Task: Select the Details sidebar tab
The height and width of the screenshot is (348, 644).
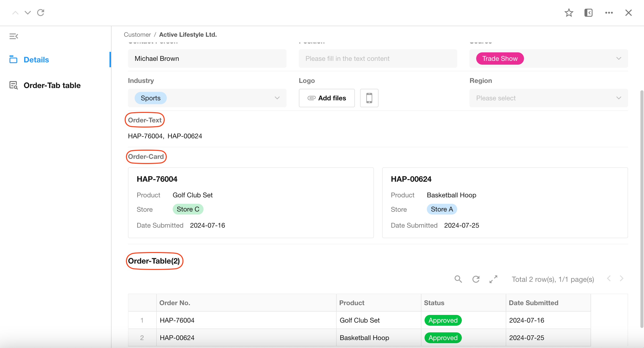Action: pos(36,60)
